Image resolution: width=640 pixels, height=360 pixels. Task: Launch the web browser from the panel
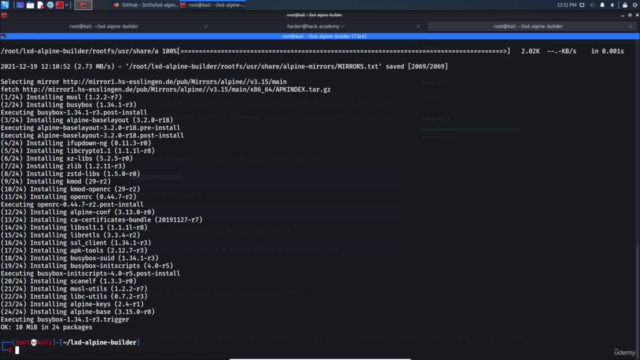click(50, 5)
